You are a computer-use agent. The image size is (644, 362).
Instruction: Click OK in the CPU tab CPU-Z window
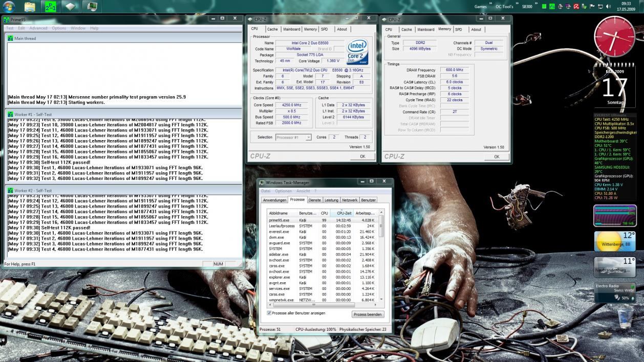pyautogui.click(x=362, y=156)
